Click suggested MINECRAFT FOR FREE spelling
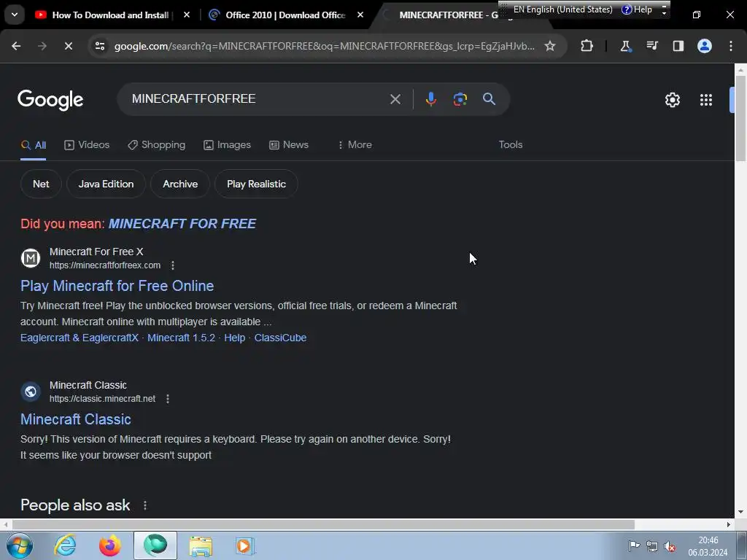This screenshot has height=560, width=747. point(182,224)
